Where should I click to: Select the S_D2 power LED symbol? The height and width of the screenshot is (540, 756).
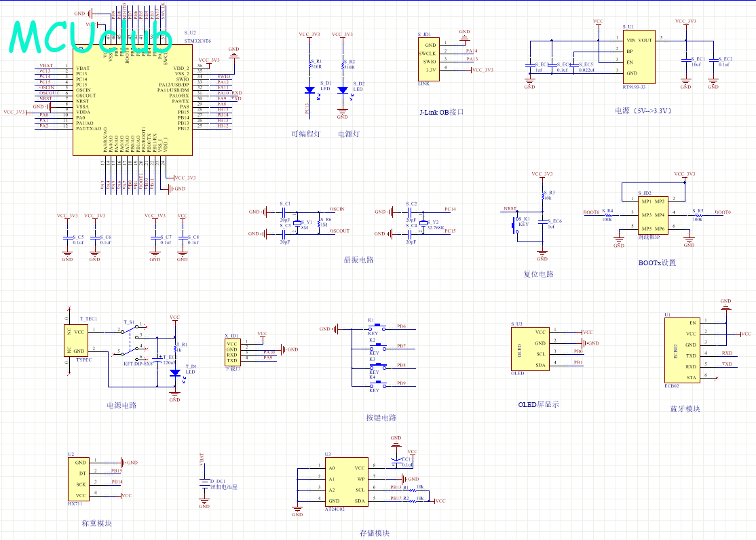coord(342,90)
